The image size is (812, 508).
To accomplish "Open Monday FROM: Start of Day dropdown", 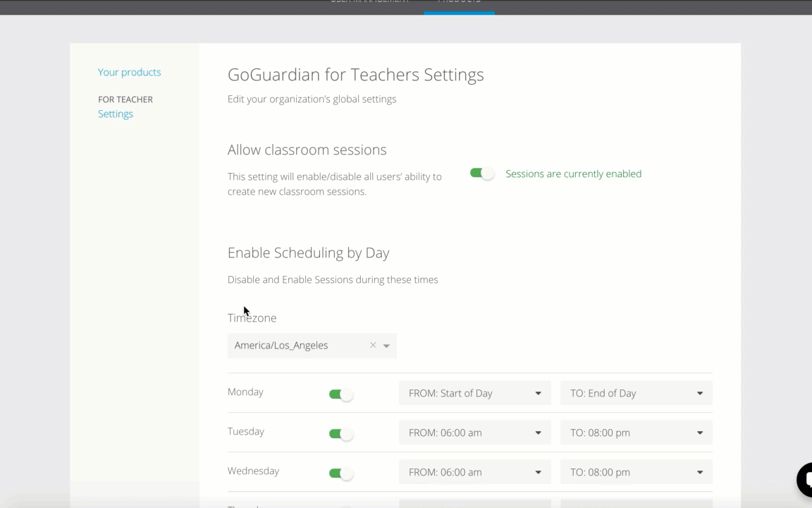I will tap(475, 393).
